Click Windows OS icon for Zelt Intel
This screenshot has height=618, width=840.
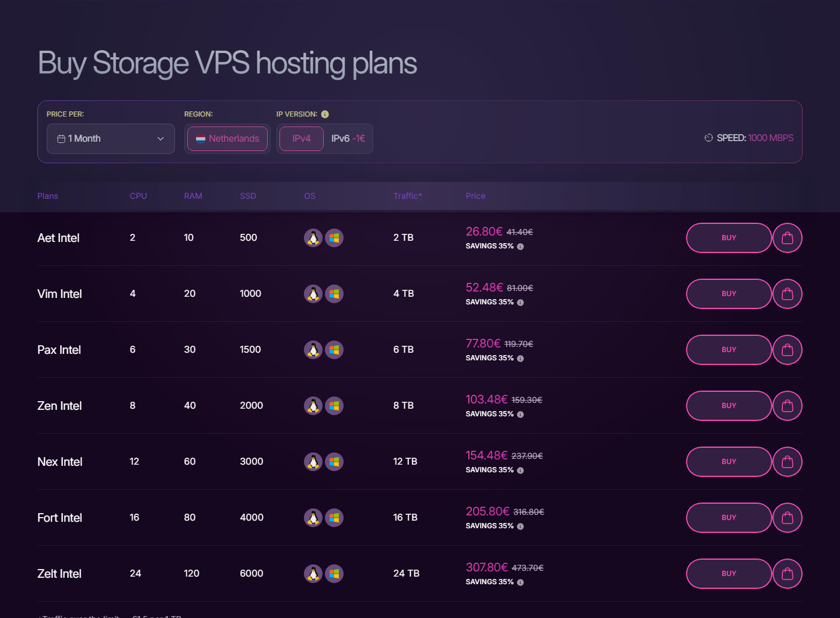click(334, 574)
